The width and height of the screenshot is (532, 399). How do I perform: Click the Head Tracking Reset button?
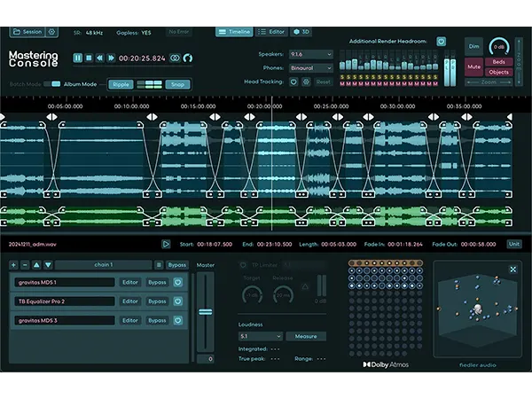pyautogui.click(x=323, y=82)
